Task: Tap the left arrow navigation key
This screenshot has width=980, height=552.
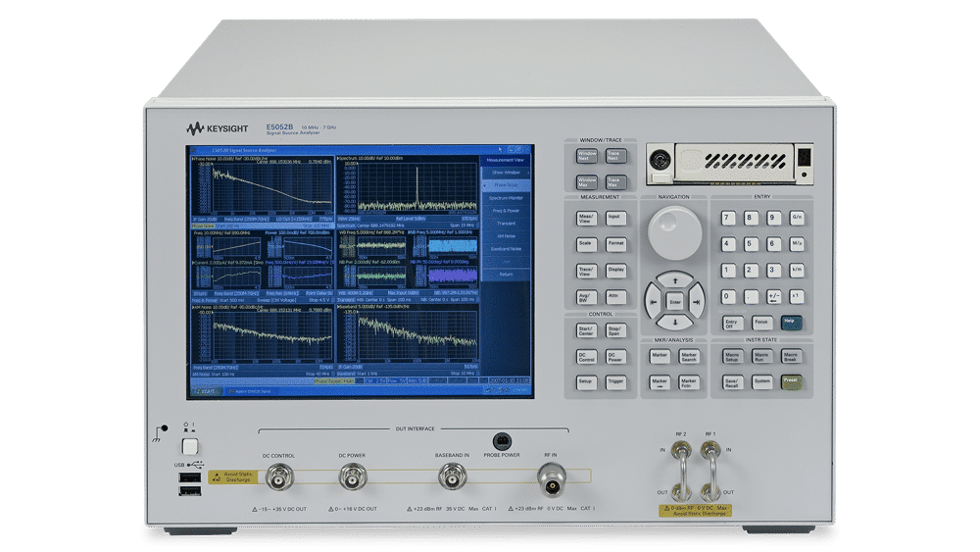Action: tap(653, 302)
